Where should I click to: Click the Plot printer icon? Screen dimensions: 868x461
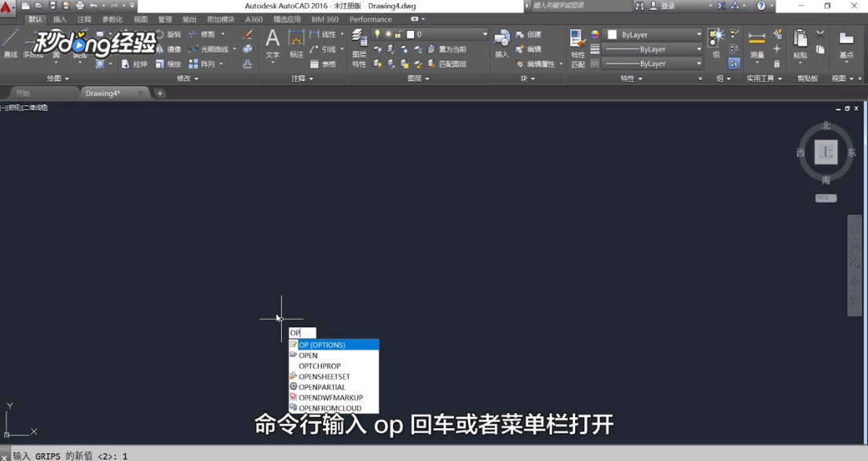click(x=80, y=5)
